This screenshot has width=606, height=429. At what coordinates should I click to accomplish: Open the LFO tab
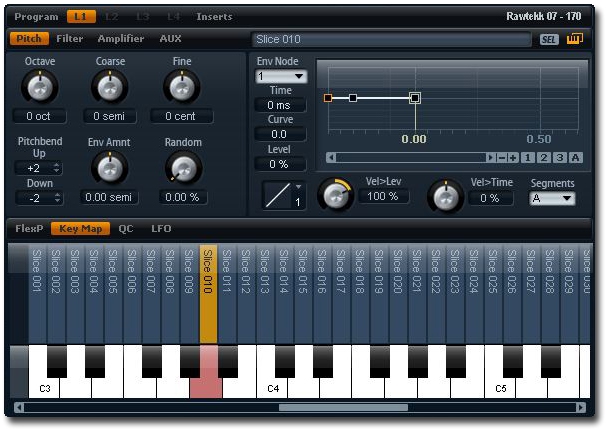pos(161,228)
